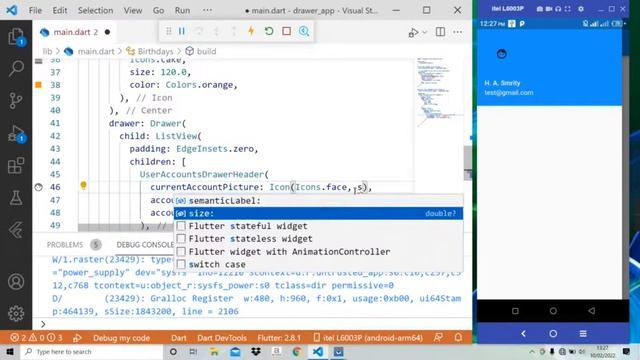Expand the overflow menu ellipsis in menu bar
Image resolution: width=640 pixels, height=360 pixels.
pos(207,11)
